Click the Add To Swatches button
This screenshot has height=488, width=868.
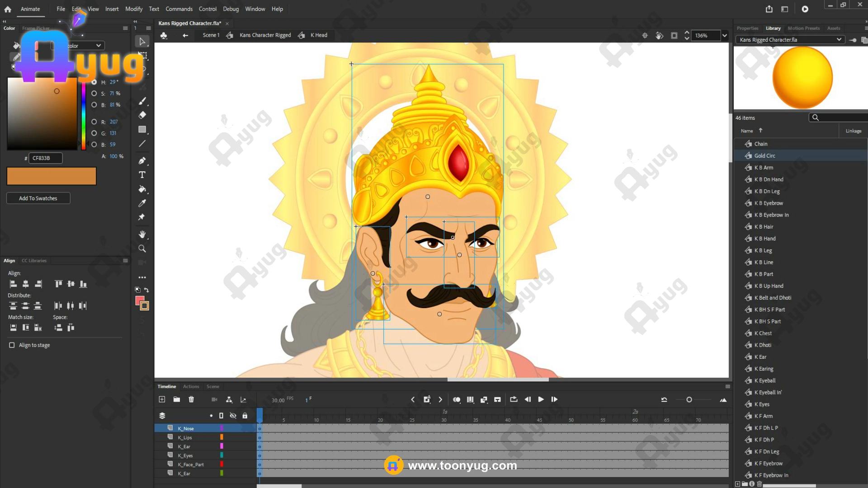tap(38, 198)
